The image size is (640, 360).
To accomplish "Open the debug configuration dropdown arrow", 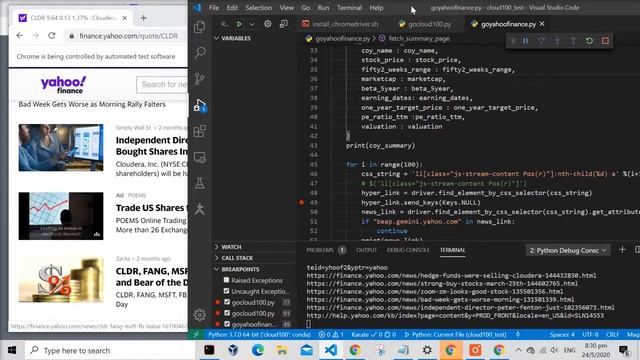I will pos(252,24).
